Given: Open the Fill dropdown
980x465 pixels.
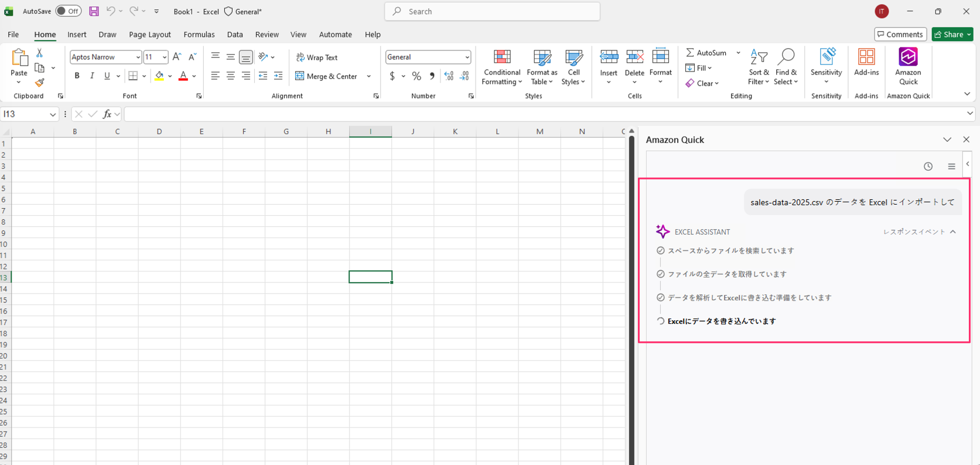Looking at the screenshot, I should coord(698,68).
